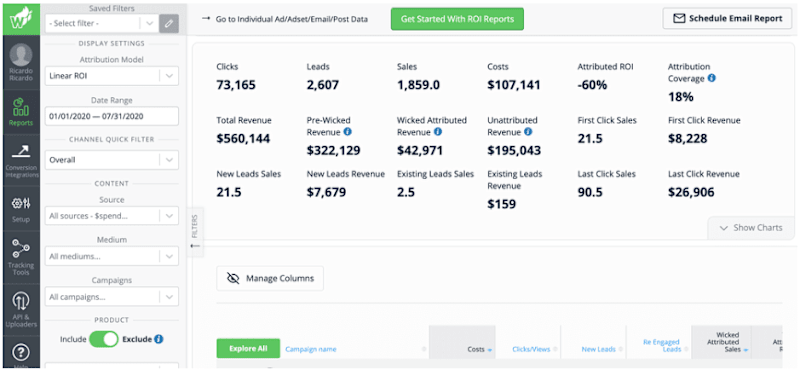Collapse the Filters panel arrow tab
800x370 pixels.
pyautogui.click(x=195, y=232)
